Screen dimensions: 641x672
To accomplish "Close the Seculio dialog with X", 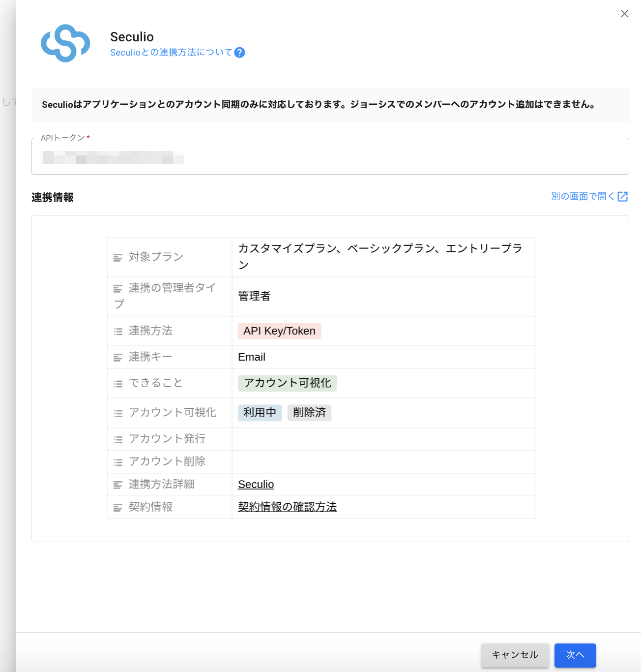I will click(624, 14).
